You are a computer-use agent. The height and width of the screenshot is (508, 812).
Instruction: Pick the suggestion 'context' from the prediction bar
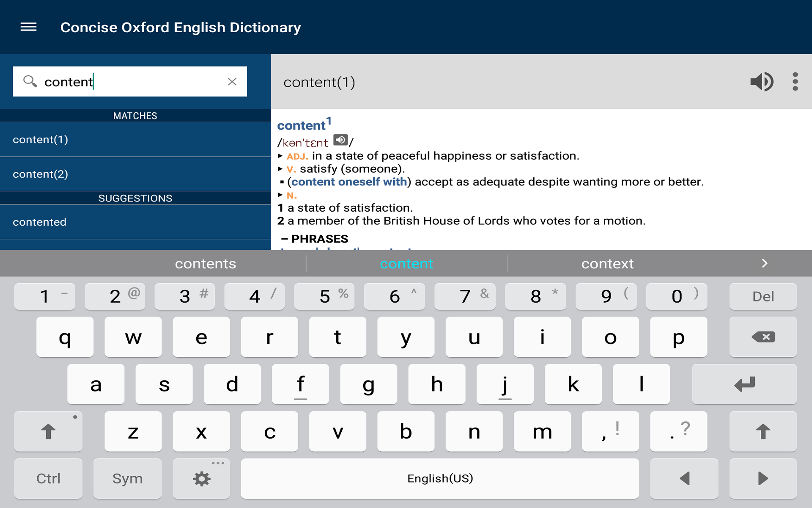pyautogui.click(x=608, y=263)
